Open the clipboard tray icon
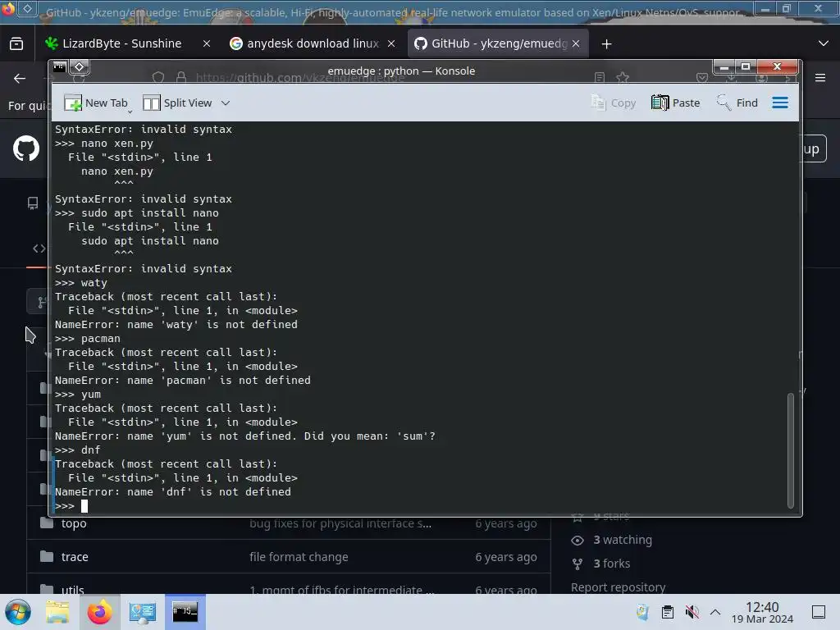The image size is (840, 630). click(668, 612)
